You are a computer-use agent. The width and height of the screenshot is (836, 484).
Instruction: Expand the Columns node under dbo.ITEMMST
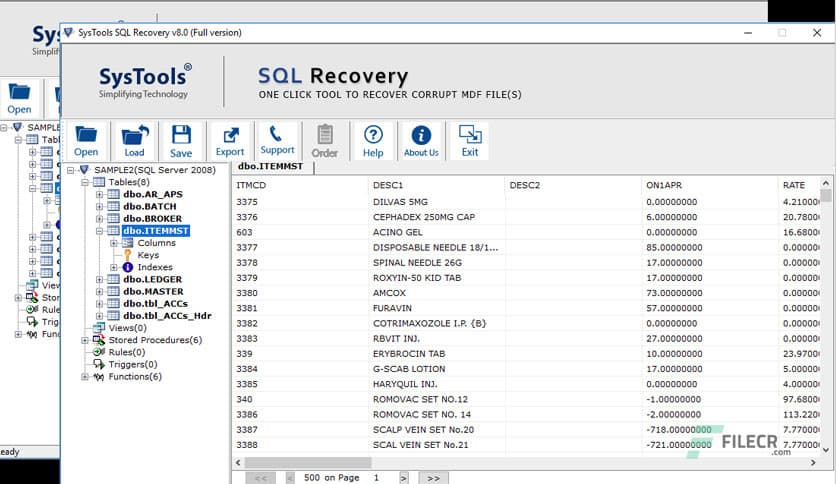click(114, 243)
